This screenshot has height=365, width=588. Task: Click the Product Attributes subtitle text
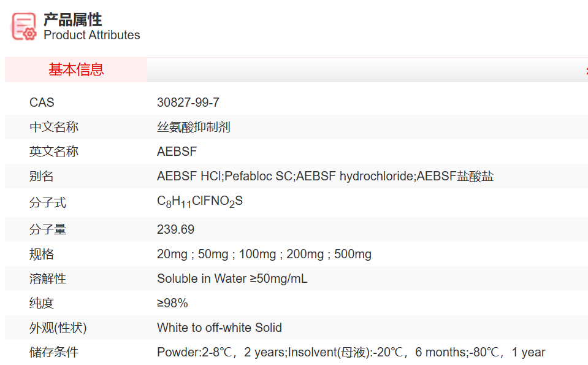coord(92,36)
